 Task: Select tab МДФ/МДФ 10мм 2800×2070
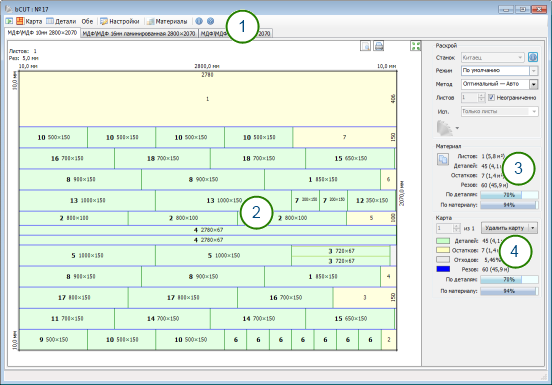tap(42, 32)
